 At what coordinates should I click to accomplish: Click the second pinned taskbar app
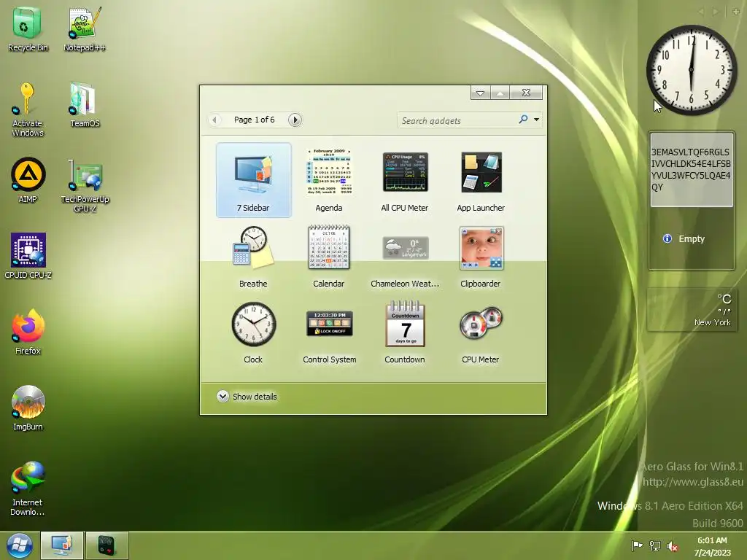(107, 545)
